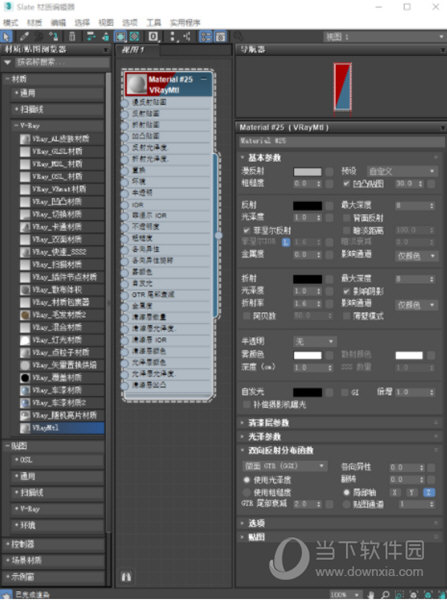Enable the 暗淡距离 checkbox

point(347,230)
